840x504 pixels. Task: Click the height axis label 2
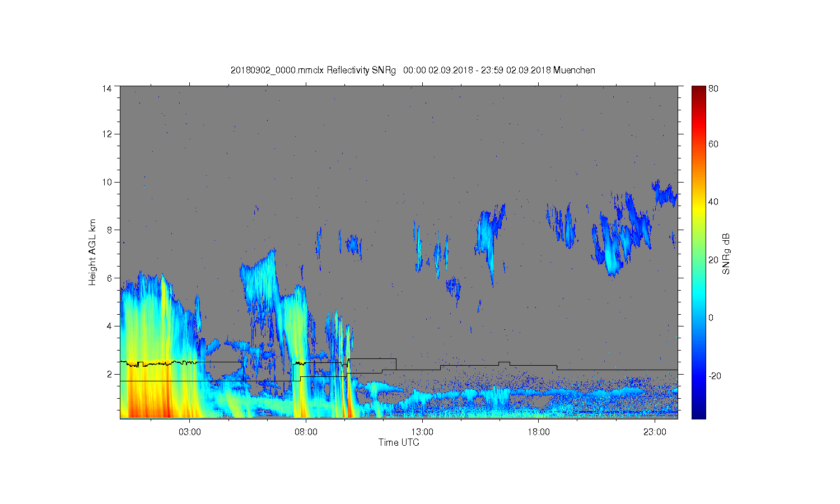coord(110,374)
